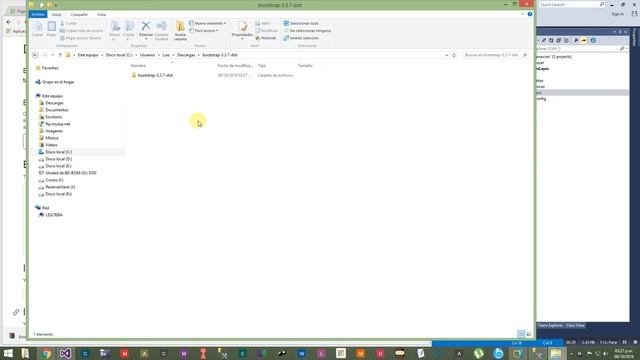Screen dimensions: 640x360
Task: Click the address bar refresh icon
Action: click(454, 55)
